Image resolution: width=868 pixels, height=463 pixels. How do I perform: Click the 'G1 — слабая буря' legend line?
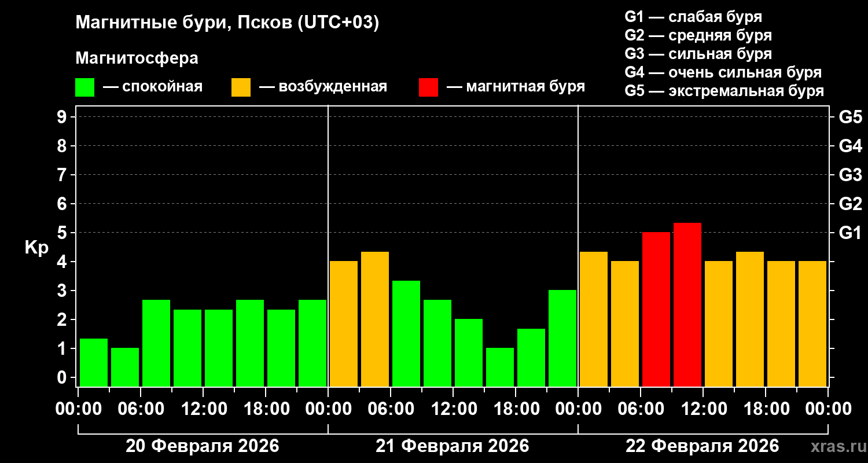(693, 17)
